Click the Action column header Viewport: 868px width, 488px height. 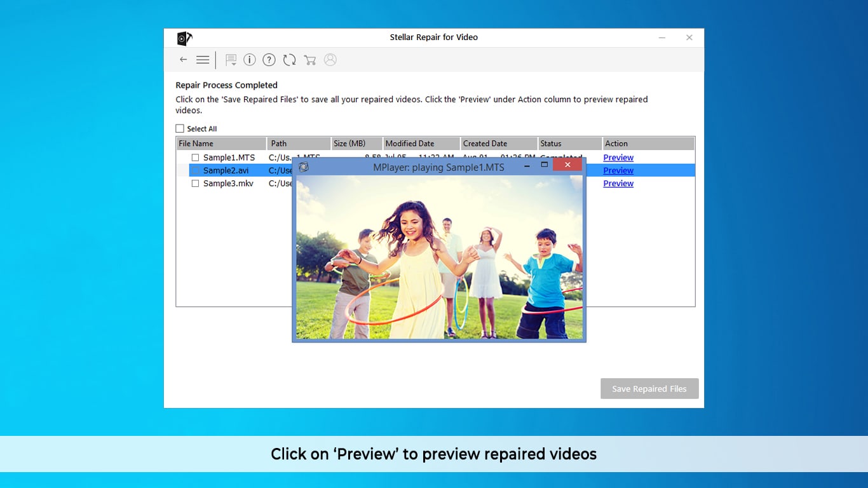coord(648,144)
